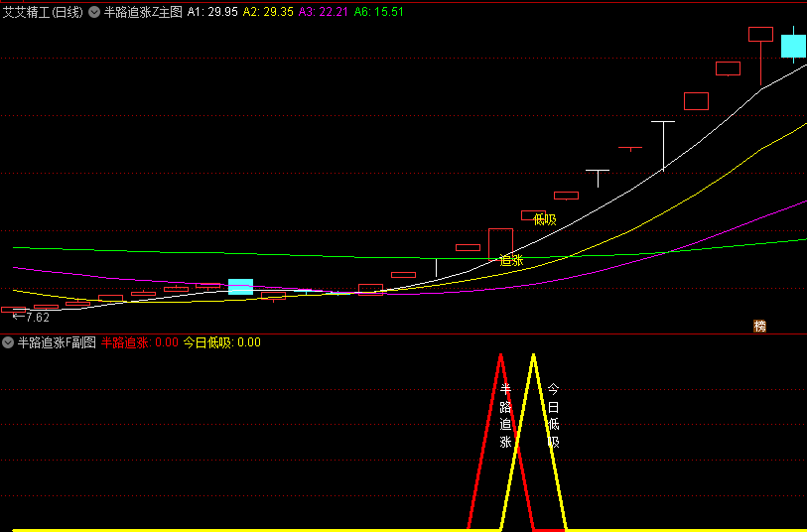
Task: Open the main chart indicator dropdown arrow
Action: pos(94,12)
